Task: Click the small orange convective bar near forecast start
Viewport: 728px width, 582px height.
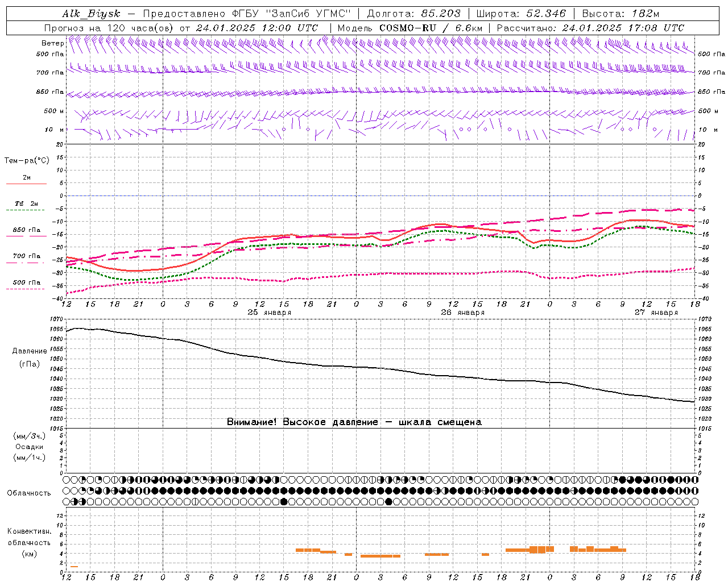Action: point(74,567)
